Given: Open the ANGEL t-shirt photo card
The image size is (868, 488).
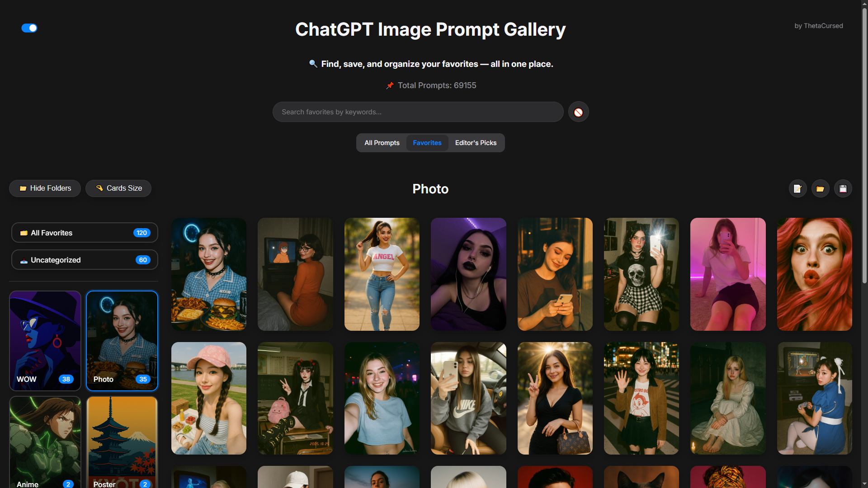Looking at the screenshot, I should point(382,274).
